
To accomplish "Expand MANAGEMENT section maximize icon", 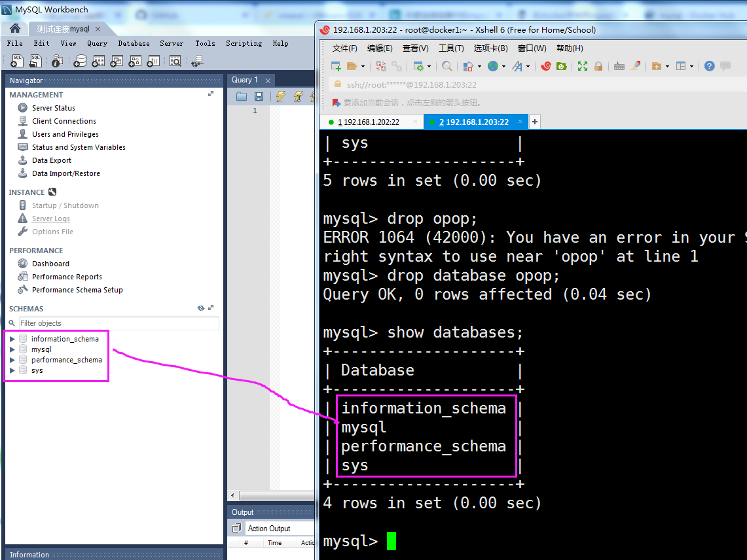I will tap(211, 94).
